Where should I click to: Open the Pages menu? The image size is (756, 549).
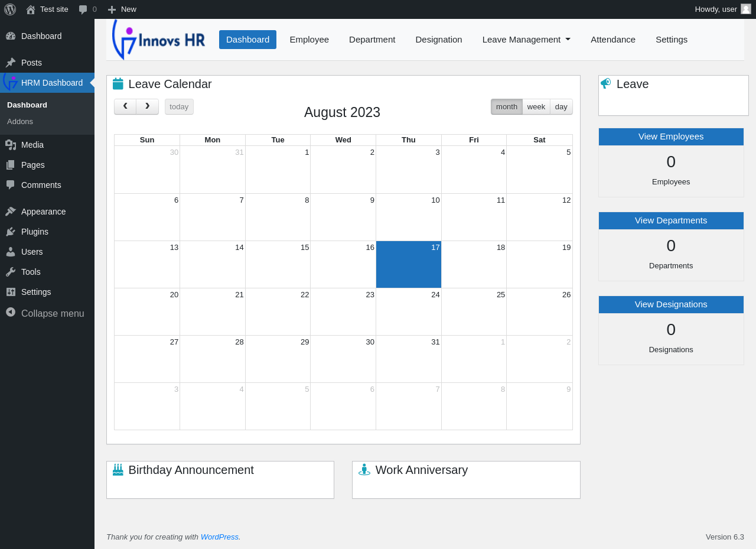47,165
